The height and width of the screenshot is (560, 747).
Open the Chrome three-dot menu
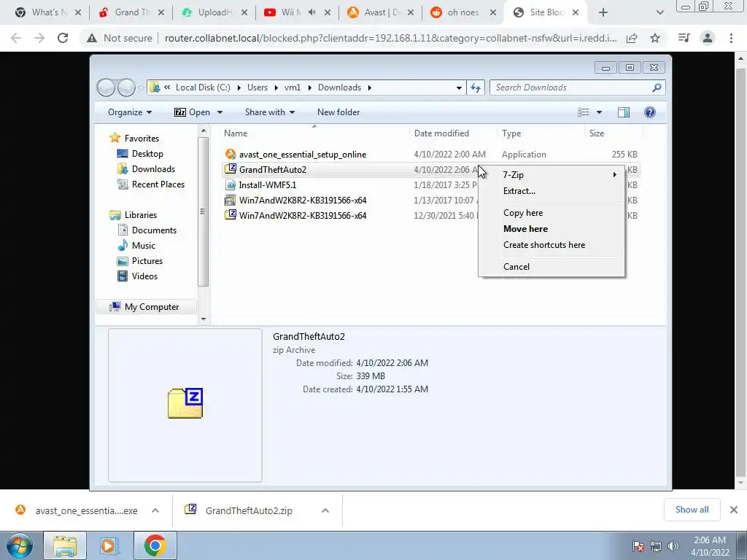pyautogui.click(x=731, y=38)
